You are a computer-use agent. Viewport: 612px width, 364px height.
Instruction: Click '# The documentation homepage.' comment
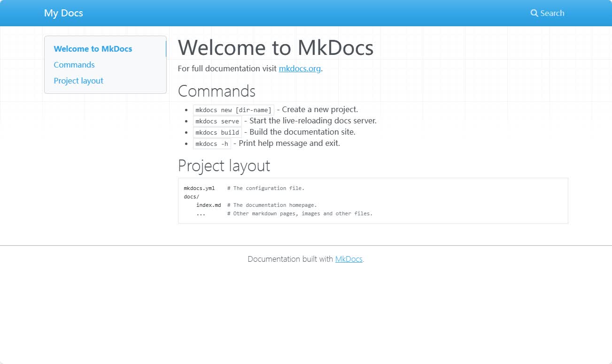tap(272, 205)
